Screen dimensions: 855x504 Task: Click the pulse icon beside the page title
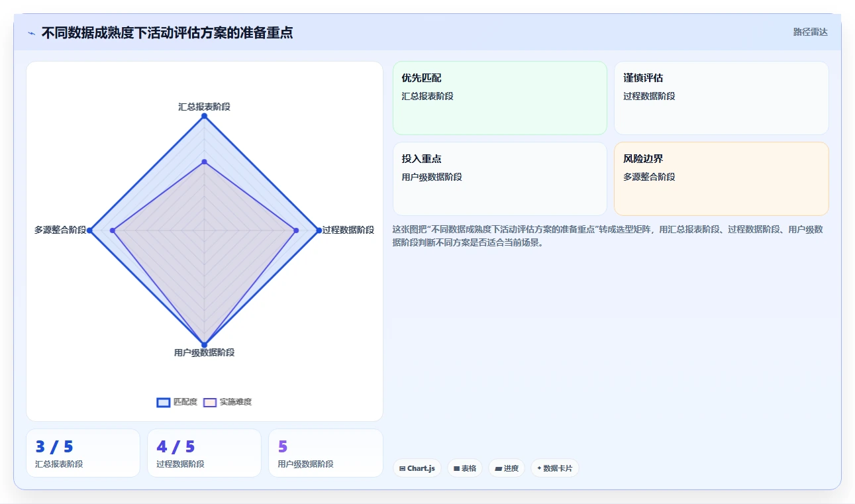31,33
